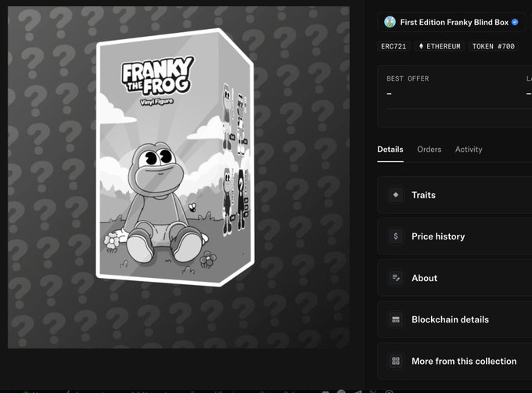Expand More from this collection section
Image resolution: width=532 pixels, height=393 pixels.
tap(455, 361)
